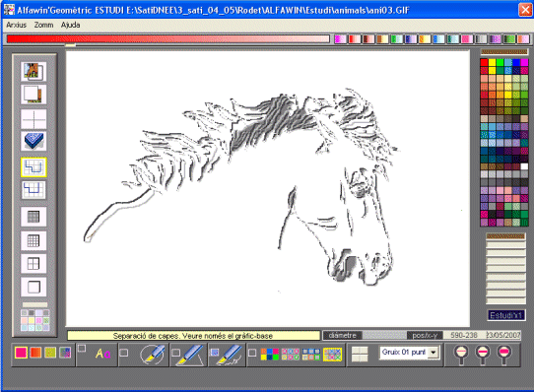Toggle the checkbox beside the Aa text tool
Screen dimensions: 534x392
(x=82, y=348)
